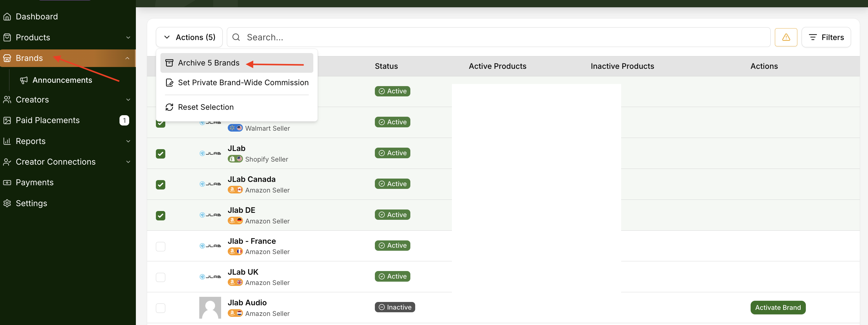This screenshot has width=868, height=325.
Task: Click the "JLab UK" brand name
Action: pos(243,272)
